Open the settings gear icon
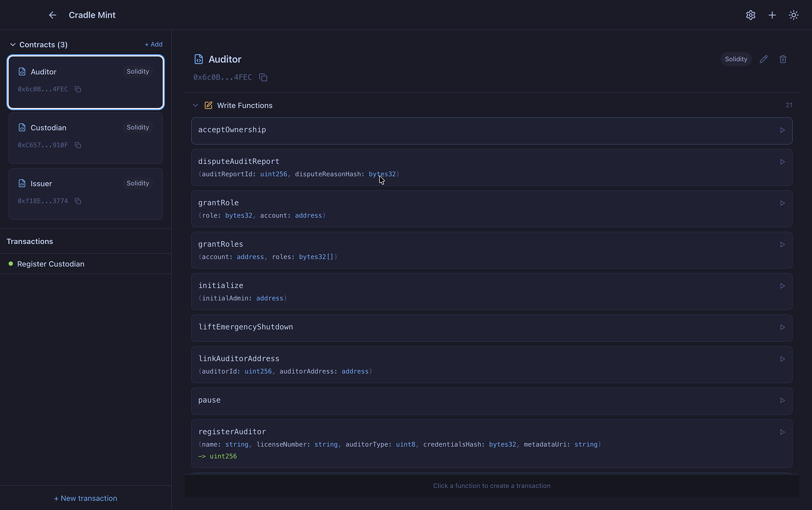This screenshot has width=812, height=510. coord(750,15)
